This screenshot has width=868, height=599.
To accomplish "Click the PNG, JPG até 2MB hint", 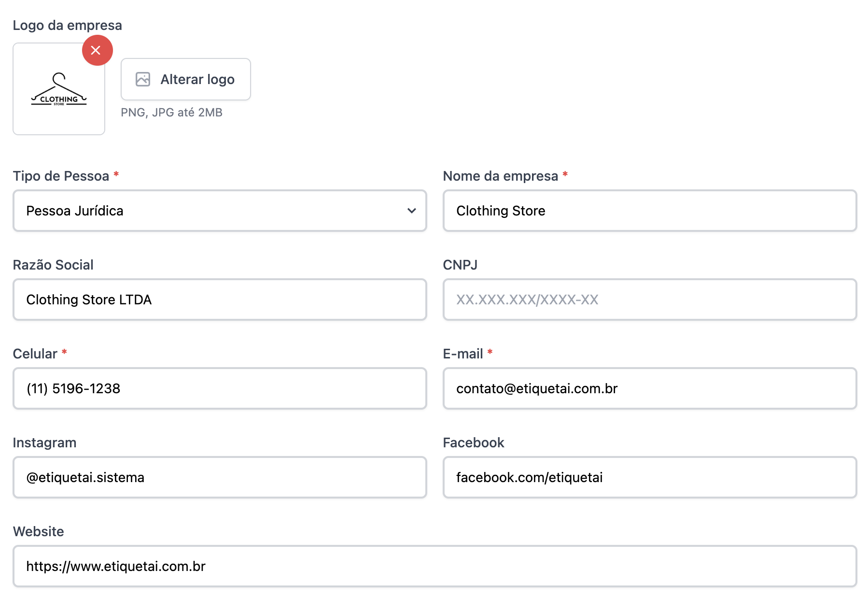I will (171, 113).
